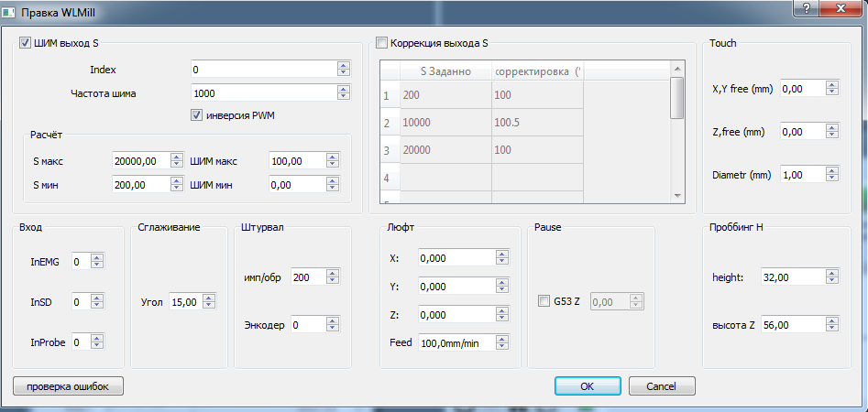Viewport: 868px width, 412px height.
Task: Enable Коррекция выхода S checkbox
Action: pos(382,43)
